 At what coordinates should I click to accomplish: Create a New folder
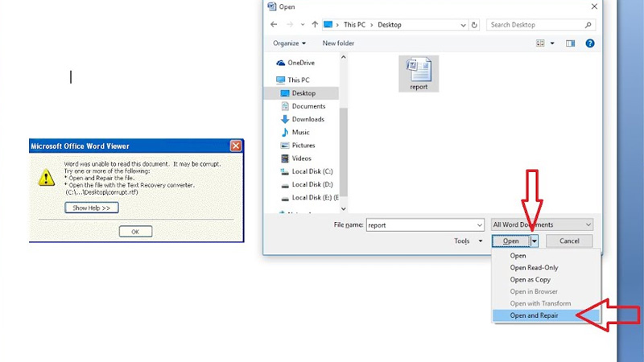pos(338,43)
